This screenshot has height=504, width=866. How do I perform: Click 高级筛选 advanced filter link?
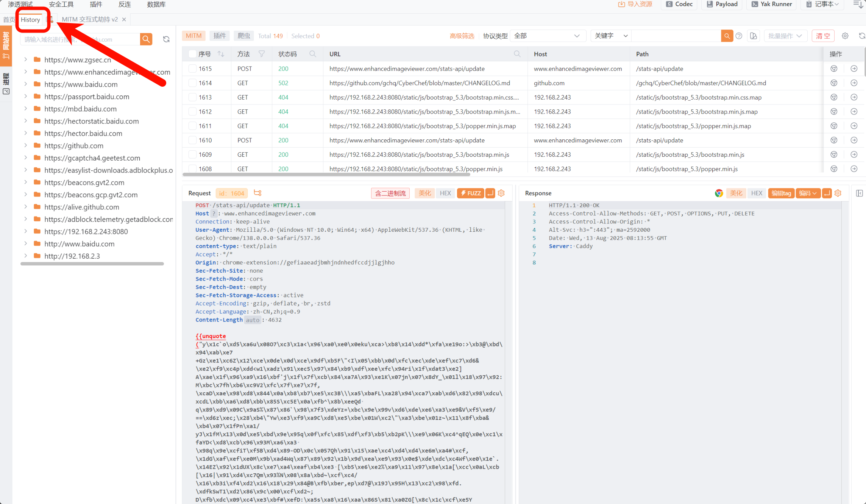462,36
